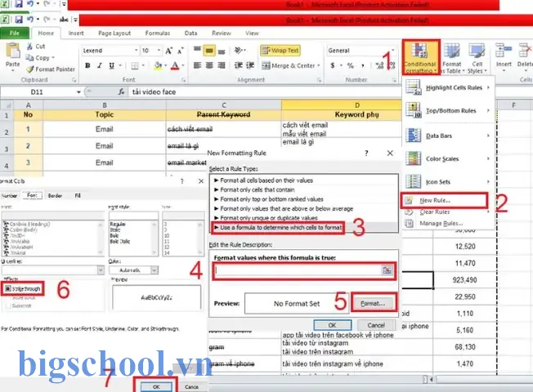Toggle bold formatting
Image resolution: width=533 pixels, height=392 pixels.
pos(87,65)
